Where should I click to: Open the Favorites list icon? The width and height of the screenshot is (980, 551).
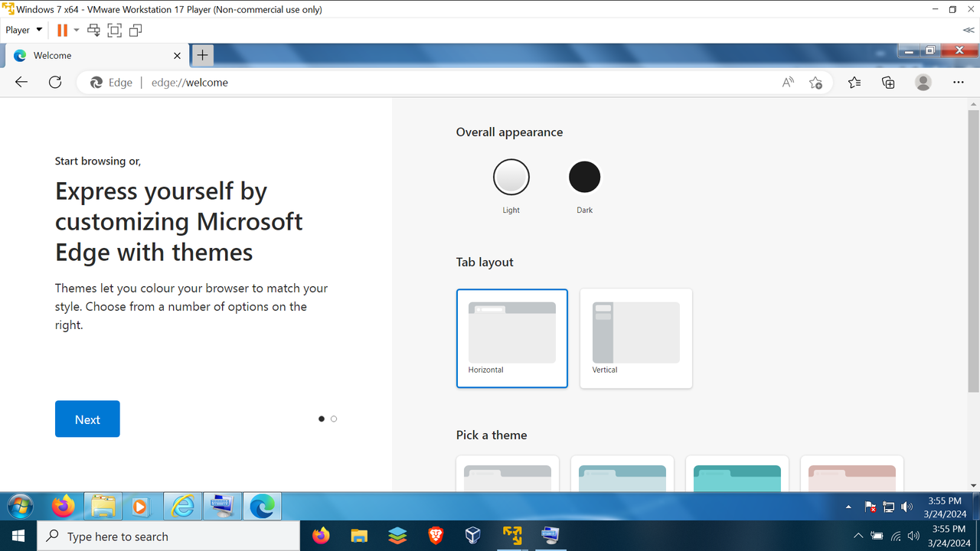(x=854, y=83)
